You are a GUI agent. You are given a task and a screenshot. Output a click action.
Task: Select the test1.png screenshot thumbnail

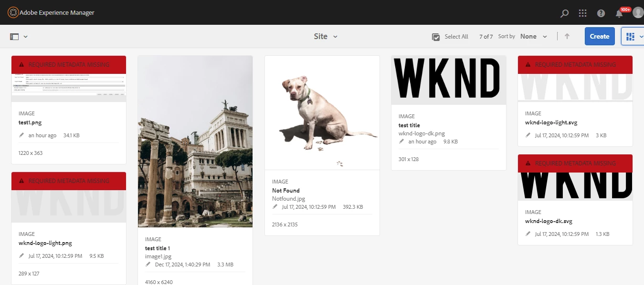click(x=69, y=87)
